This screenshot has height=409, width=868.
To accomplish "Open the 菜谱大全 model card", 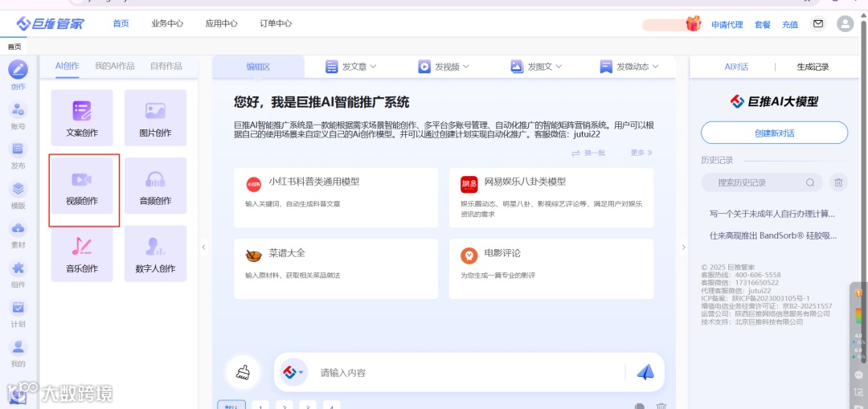I will (x=336, y=269).
